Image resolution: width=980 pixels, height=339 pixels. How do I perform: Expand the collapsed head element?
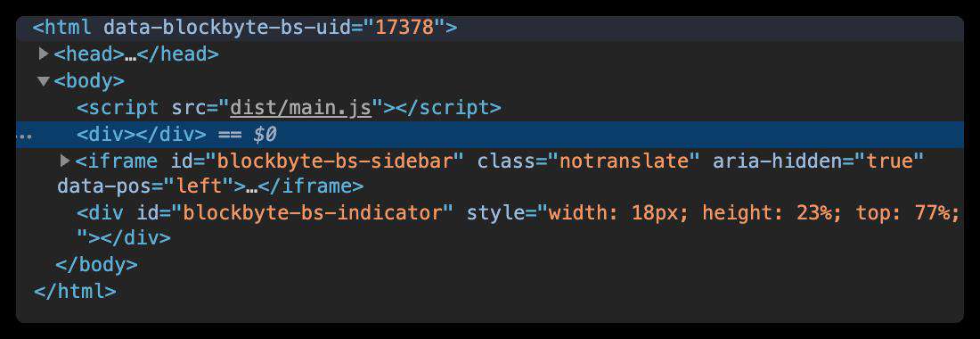pos(43,54)
